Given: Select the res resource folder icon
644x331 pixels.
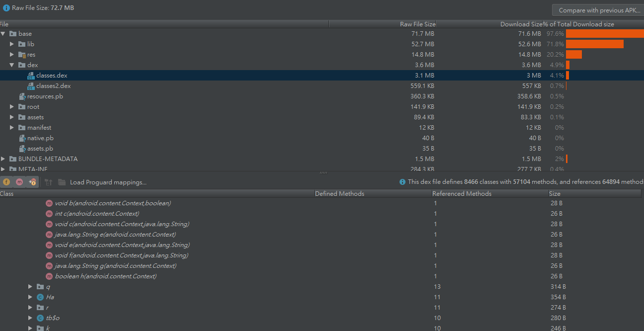Looking at the screenshot, I should pyautogui.click(x=22, y=55).
